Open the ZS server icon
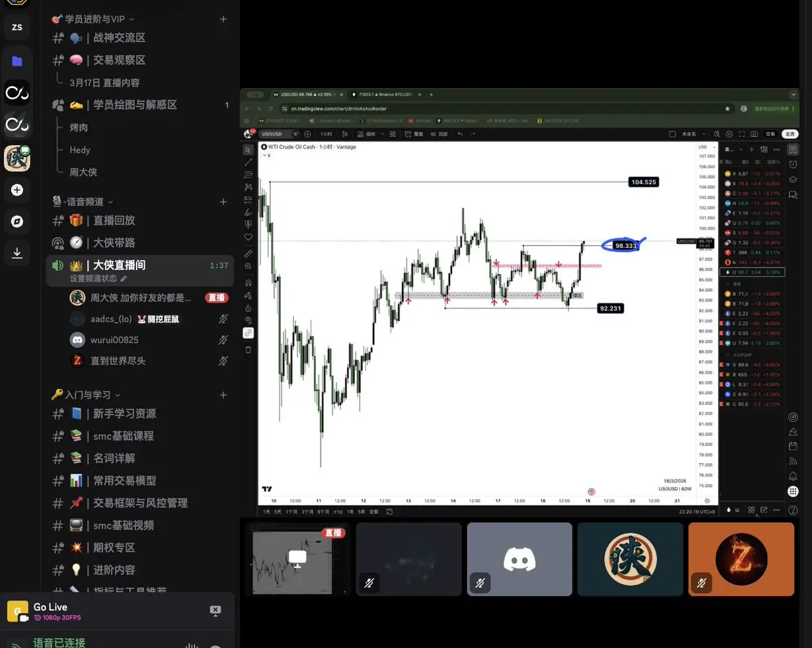Viewport: 812px width, 648px height. [17, 27]
